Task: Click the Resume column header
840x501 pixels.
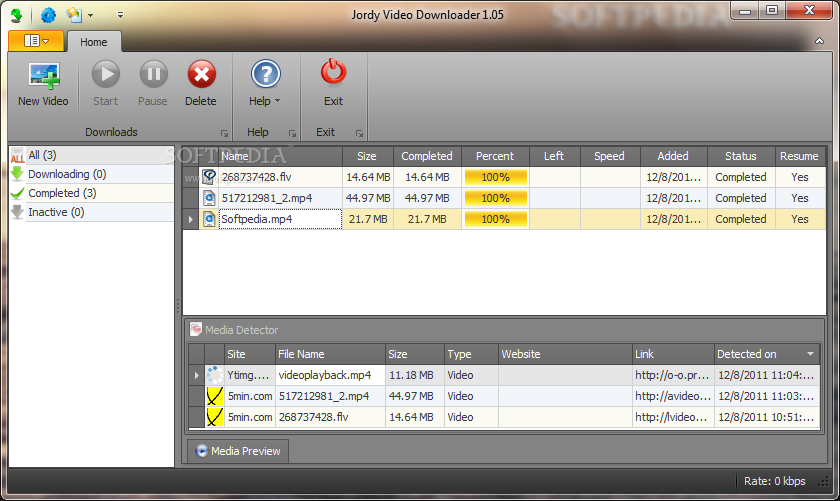Action: 799,156
